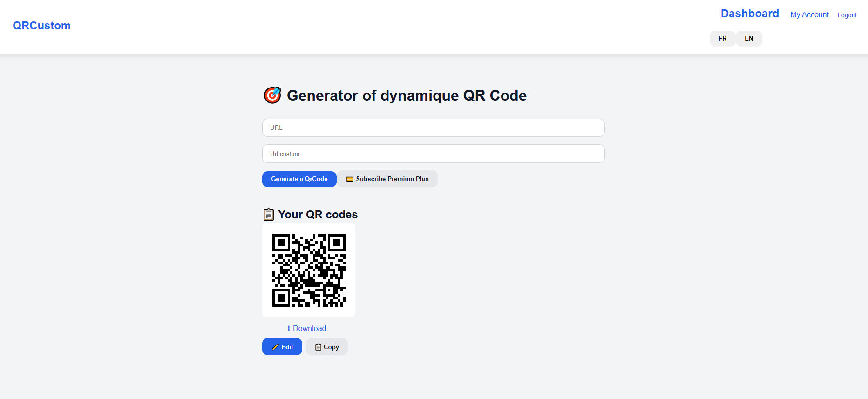Download the QR code
This screenshot has width=868, height=399.
(306, 328)
